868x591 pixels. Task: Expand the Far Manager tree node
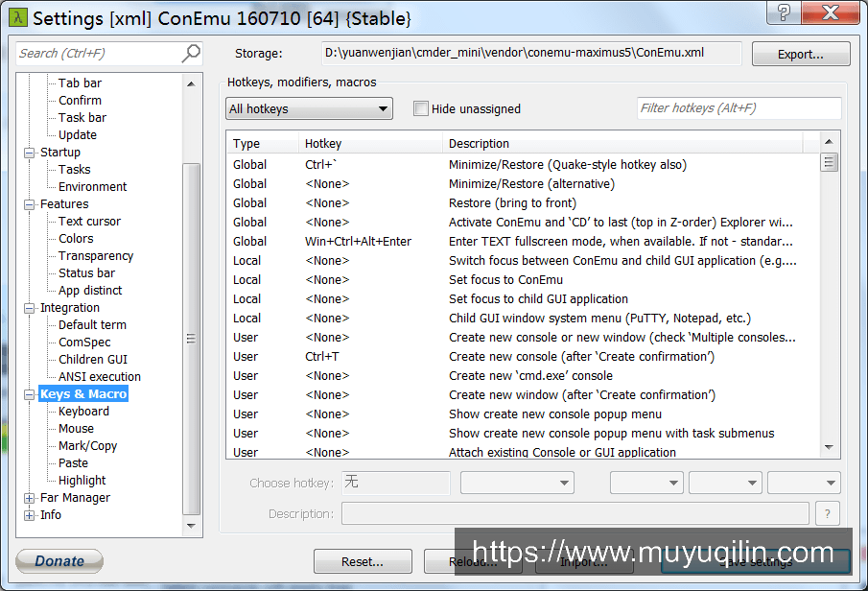click(x=30, y=498)
